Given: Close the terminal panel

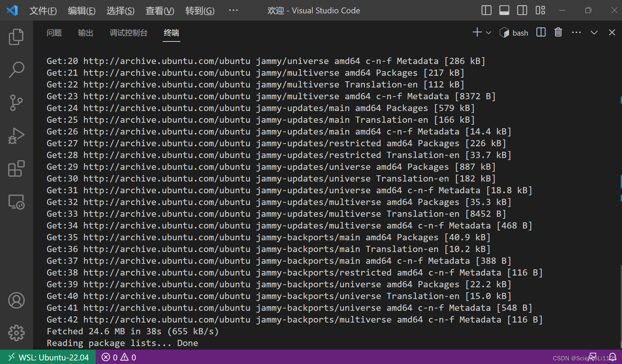Looking at the screenshot, I should (612, 32).
